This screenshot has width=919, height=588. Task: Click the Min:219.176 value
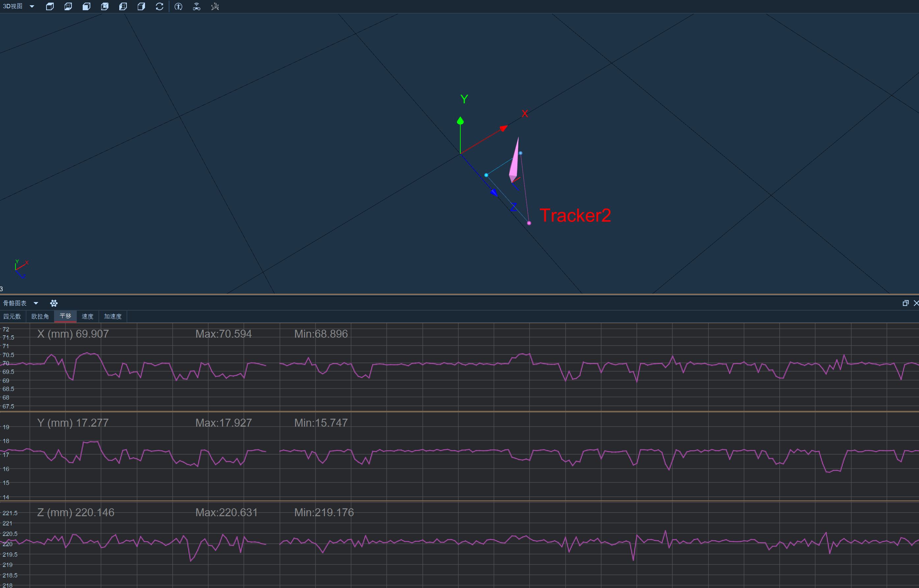tap(324, 513)
